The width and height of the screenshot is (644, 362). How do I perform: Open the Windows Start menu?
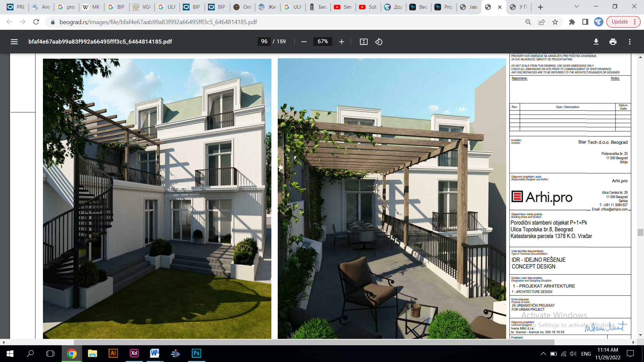(10, 353)
